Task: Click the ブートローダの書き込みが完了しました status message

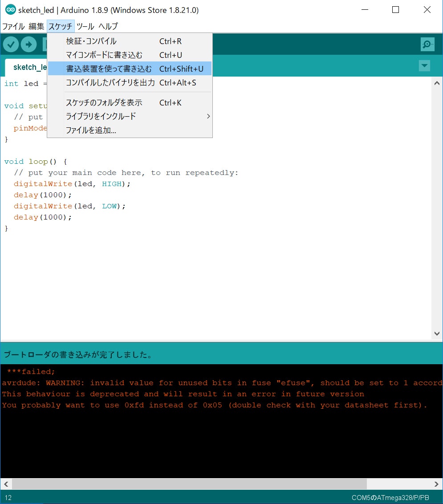Action: [78, 354]
